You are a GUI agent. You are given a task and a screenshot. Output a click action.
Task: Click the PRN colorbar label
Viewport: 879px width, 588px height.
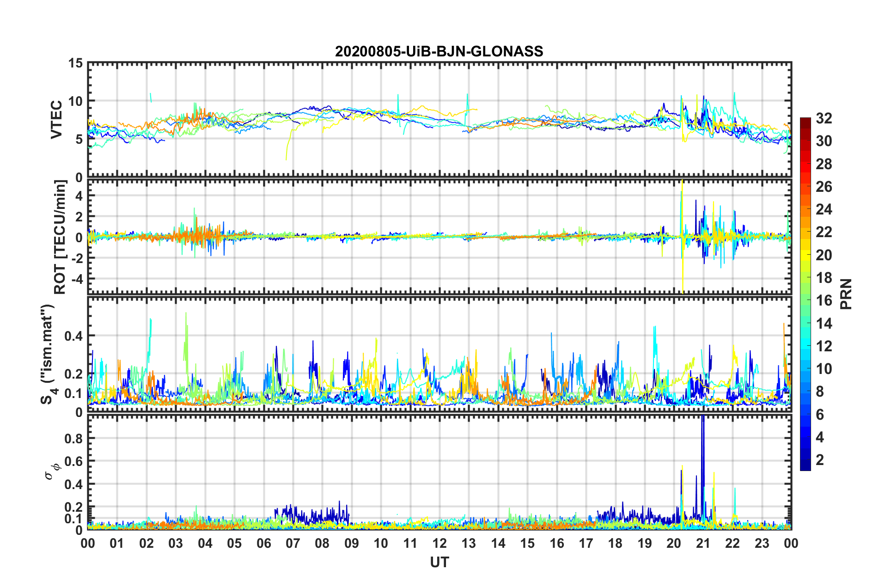[846, 294]
